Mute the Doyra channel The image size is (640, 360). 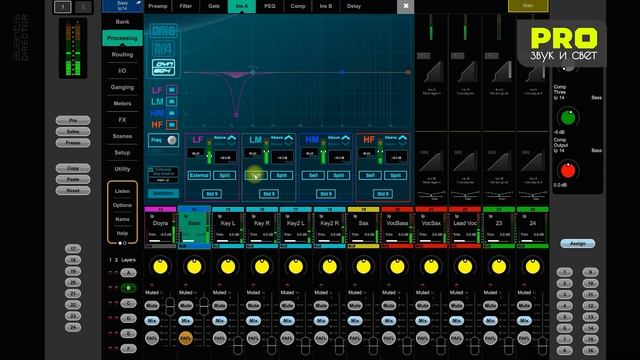152,305
